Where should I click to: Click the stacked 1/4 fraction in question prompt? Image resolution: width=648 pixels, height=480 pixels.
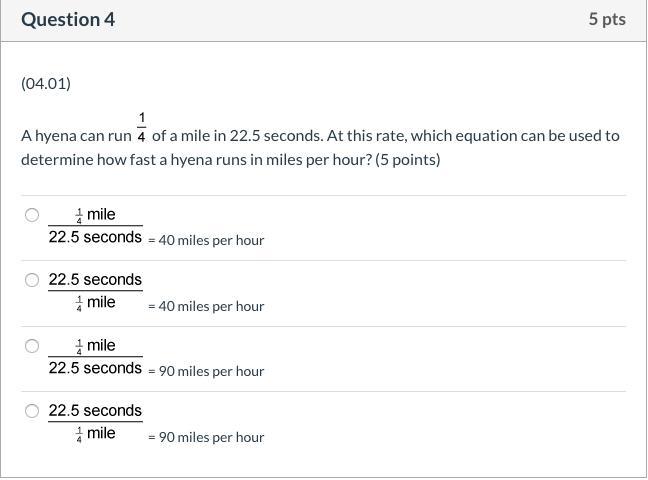[142, 127]
